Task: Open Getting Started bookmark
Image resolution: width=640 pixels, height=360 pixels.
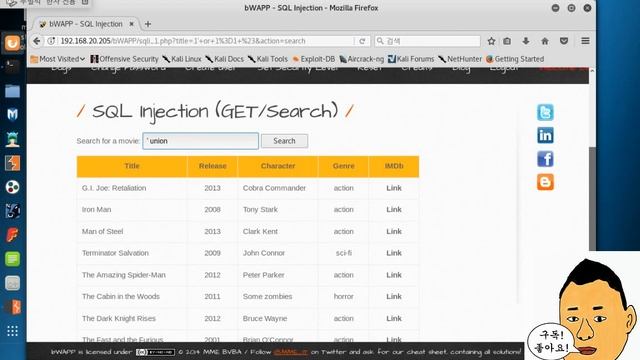Action: click(x=515, y=59)
